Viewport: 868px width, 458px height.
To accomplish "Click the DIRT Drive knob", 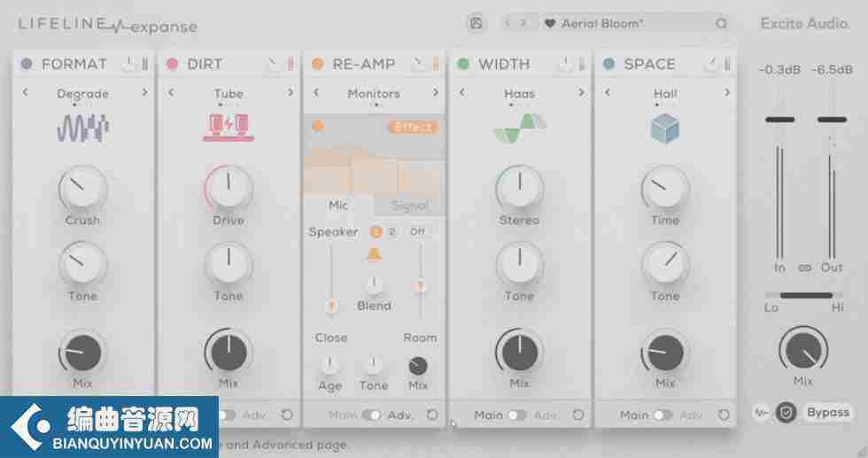I will pyautogui.click(x=229, y=189).
